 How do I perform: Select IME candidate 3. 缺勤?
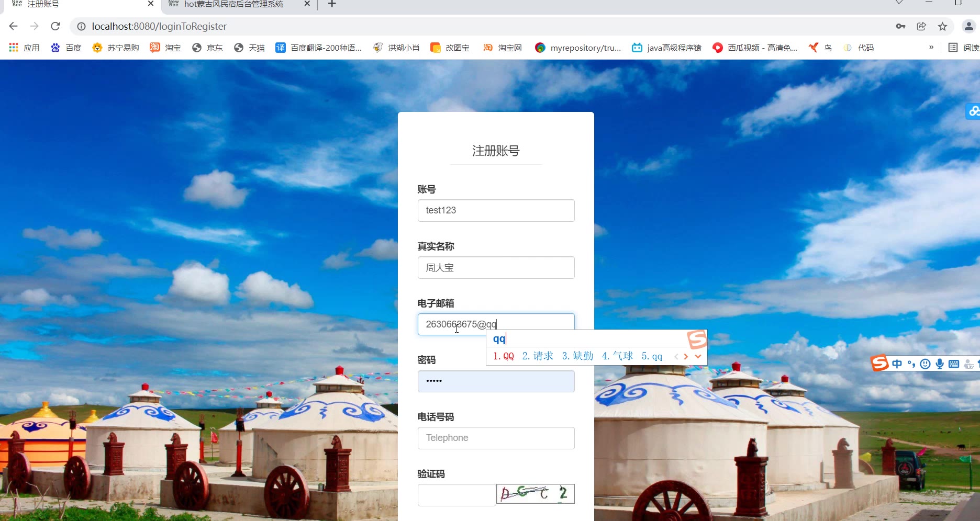tap(577, 356)
